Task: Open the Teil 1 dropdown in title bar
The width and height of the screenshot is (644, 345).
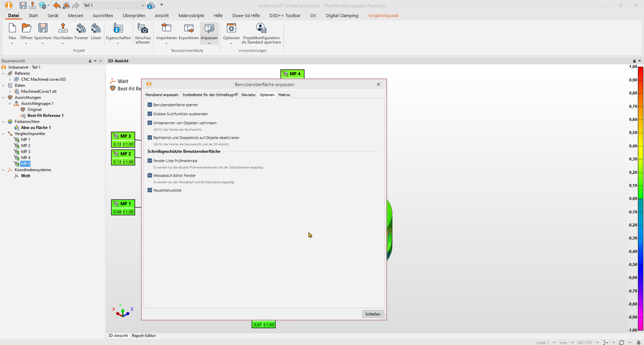Action: point(142,5)
